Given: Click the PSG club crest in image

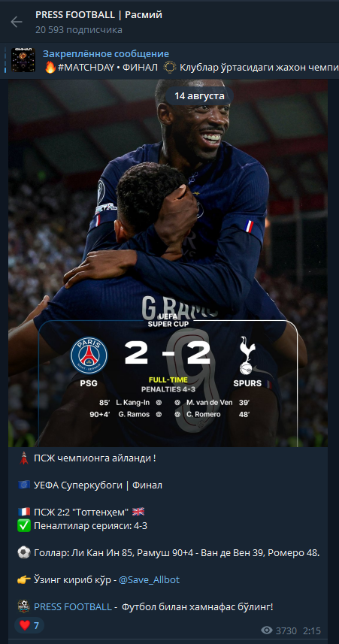Looking at the screenshot, I should [x=89, y=355].
